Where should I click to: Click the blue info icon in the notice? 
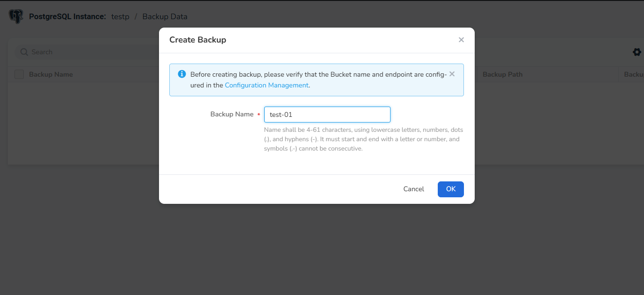[181, 73]
